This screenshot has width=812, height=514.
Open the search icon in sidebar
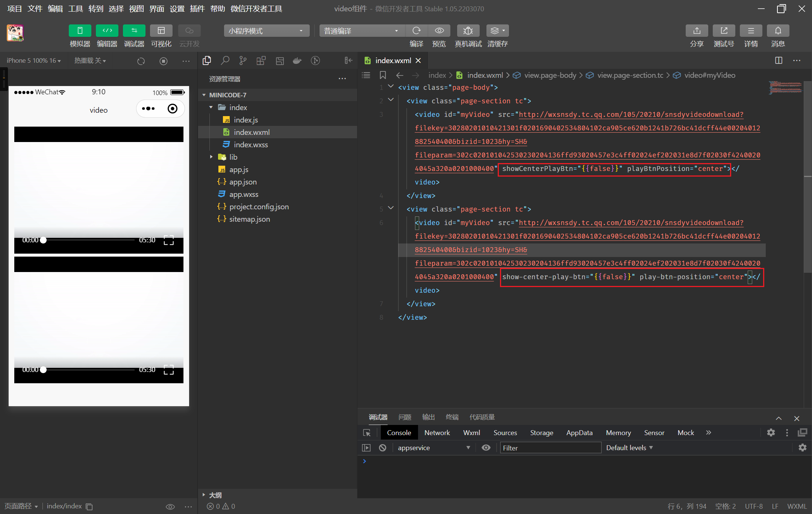(x=225, y=60)
